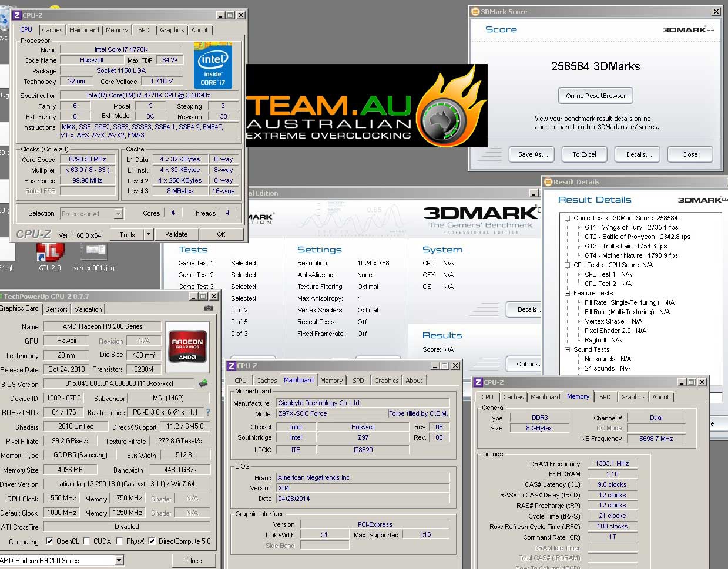The height and width of the screenshot is (569, 728).
Task: Click the BIOS Version field in GPU-Z
Action: point(119,383)
